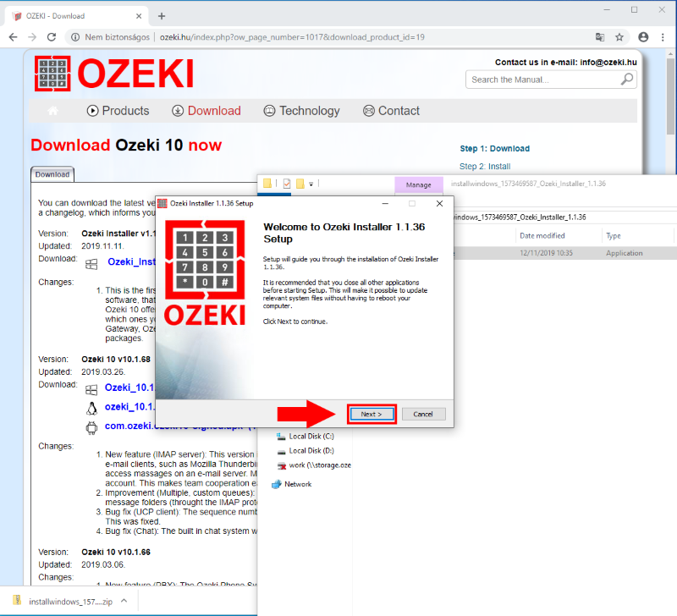Click the Application type cell in Explorer

tap(624, 253)
